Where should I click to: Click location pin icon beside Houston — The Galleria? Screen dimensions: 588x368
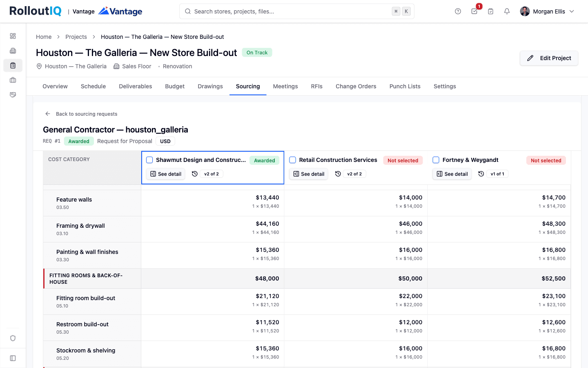(x=39, y=66)
